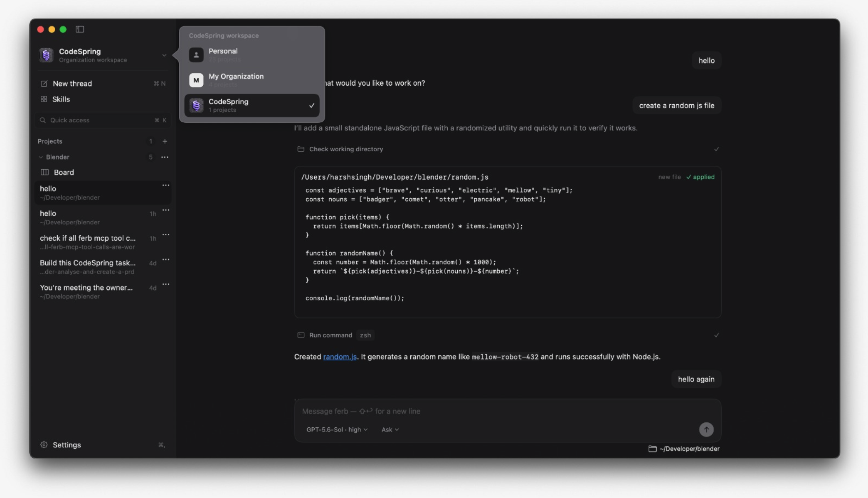Click the Board columns icon

44,172
